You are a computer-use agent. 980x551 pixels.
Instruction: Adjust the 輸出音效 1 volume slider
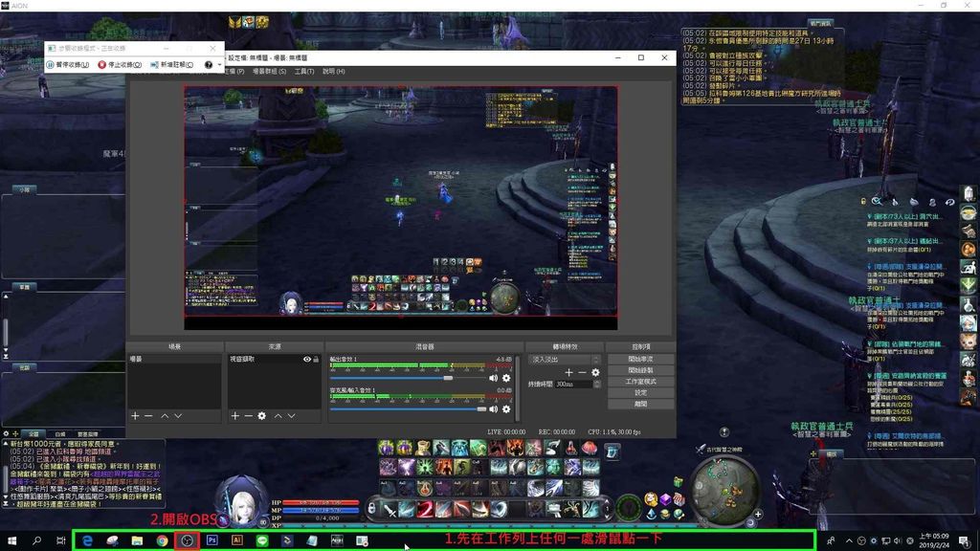[448, 378]
